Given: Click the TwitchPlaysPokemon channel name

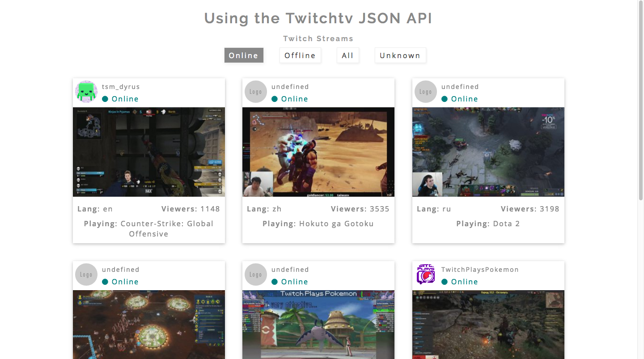Looking at the screenshot, I should click(x=480, y=270).
